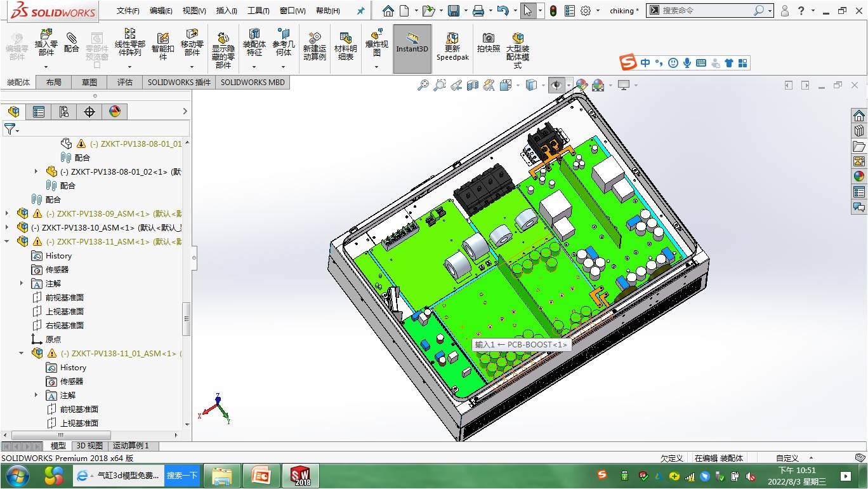Toggle Sogou IME Chinese/English (中) mode

point(645,63)
